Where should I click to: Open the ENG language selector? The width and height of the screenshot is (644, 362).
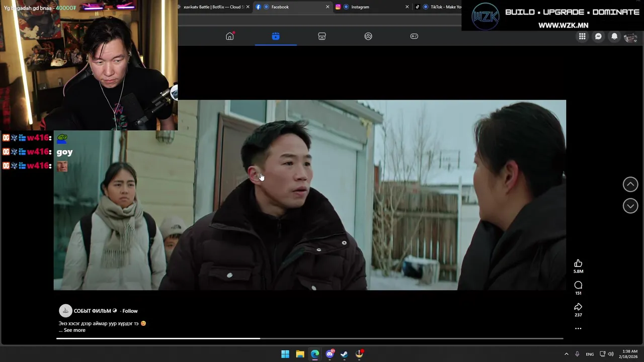click(590, 354)
